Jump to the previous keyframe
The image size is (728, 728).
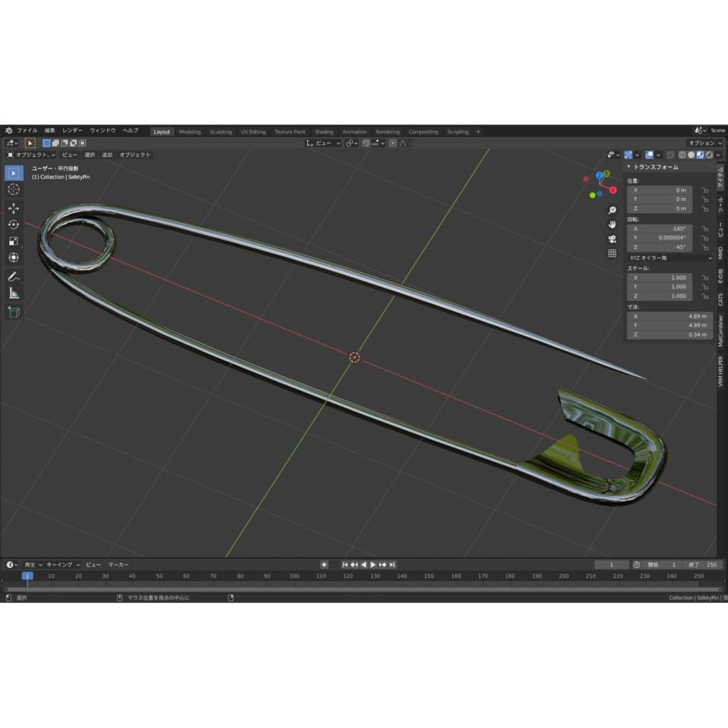[354, 565]
